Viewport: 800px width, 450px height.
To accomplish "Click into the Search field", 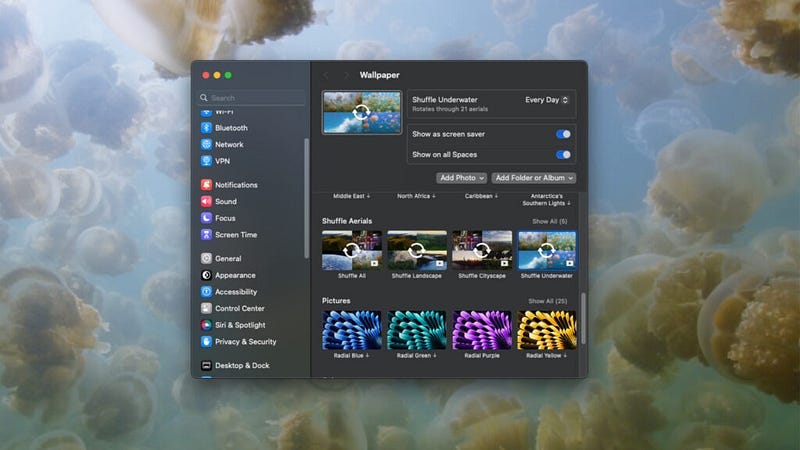I will coord(253,97).
